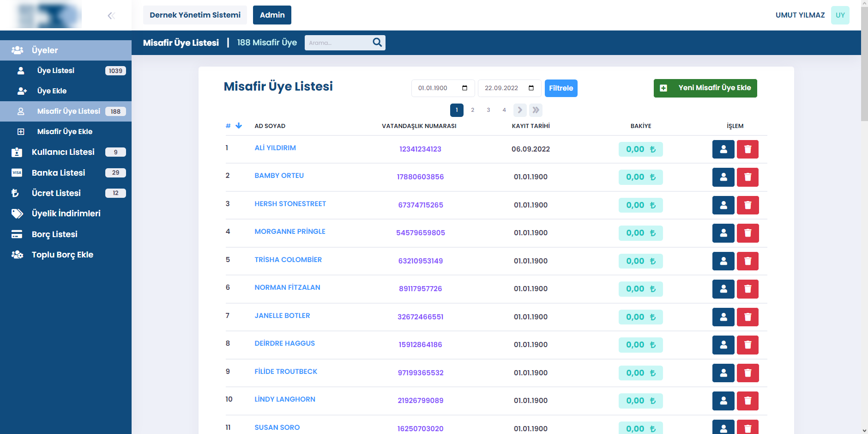Open MORGANNE PRİNGLE member link
Viewport: 868px width, 434px height.
point(290,232)
